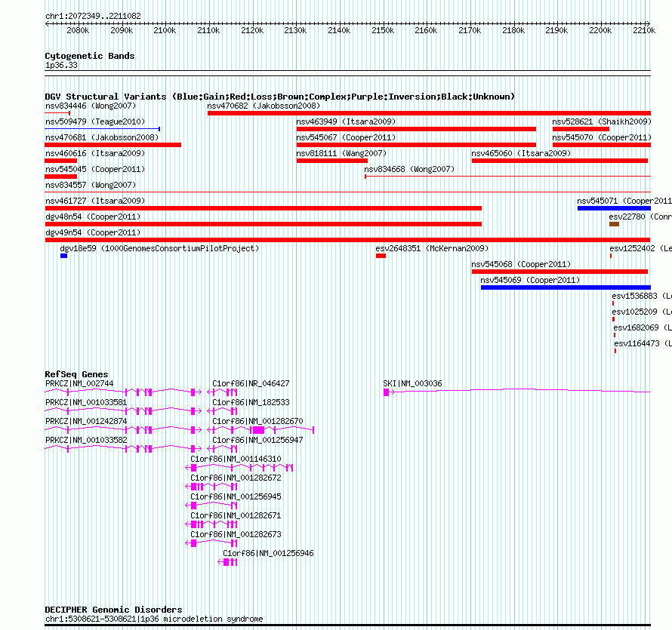Open variant nsv509479 (Teague2010)
This screenshot has height=630, width=672.
pyautogui.click(x=95, y=121)
